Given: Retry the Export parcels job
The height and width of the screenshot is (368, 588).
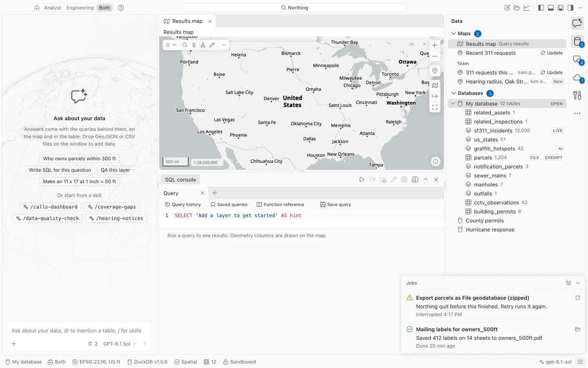Looking at the screenshot, I should point(578,298).
